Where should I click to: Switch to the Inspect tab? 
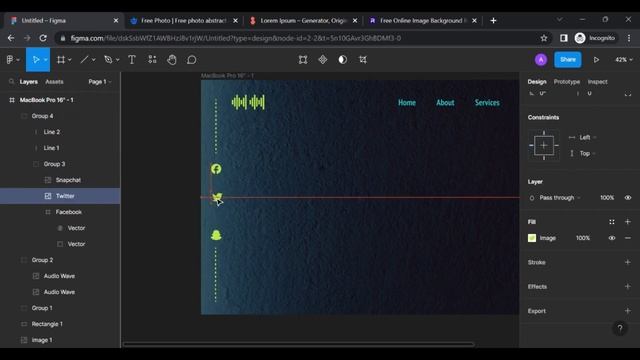click(x=598, y=82)
